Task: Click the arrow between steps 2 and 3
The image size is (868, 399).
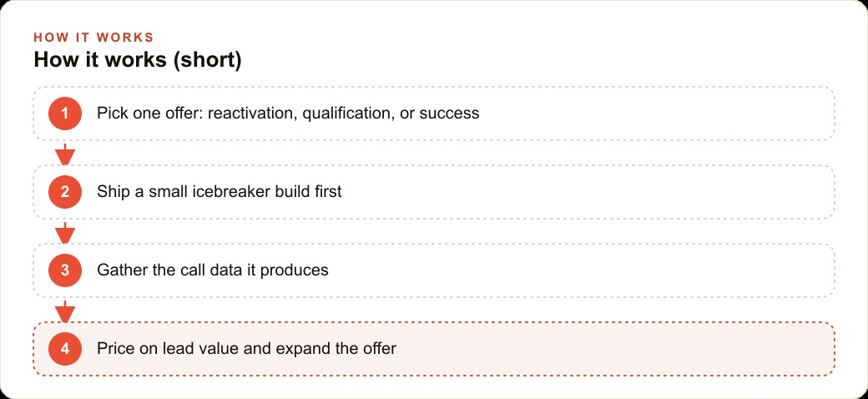Action: click(x=65, y=233)
